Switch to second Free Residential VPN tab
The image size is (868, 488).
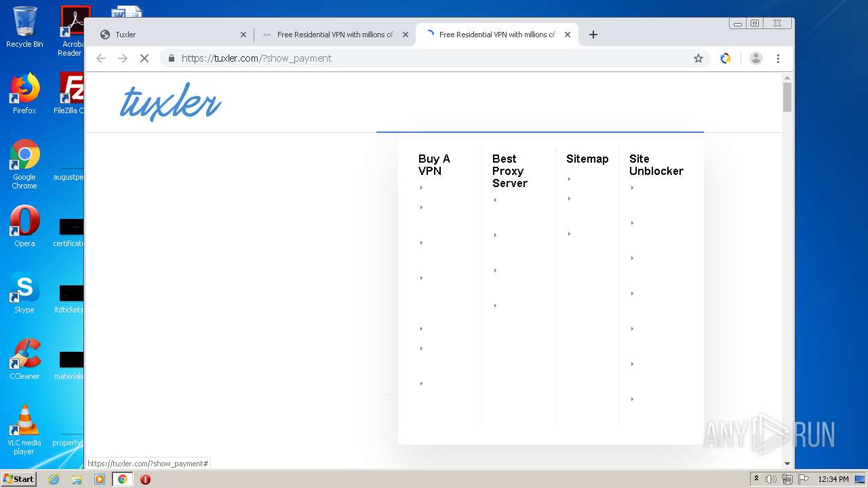(335, 35)
